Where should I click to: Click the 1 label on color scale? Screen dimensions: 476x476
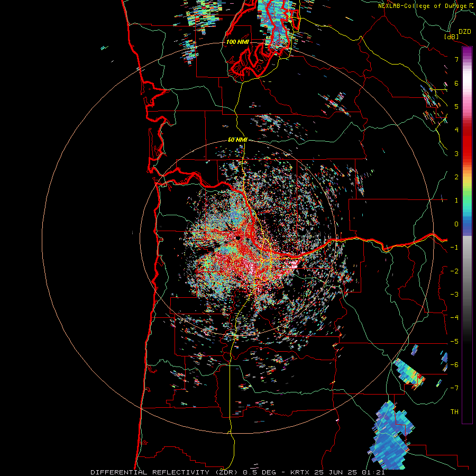click(x=456, y=200)
